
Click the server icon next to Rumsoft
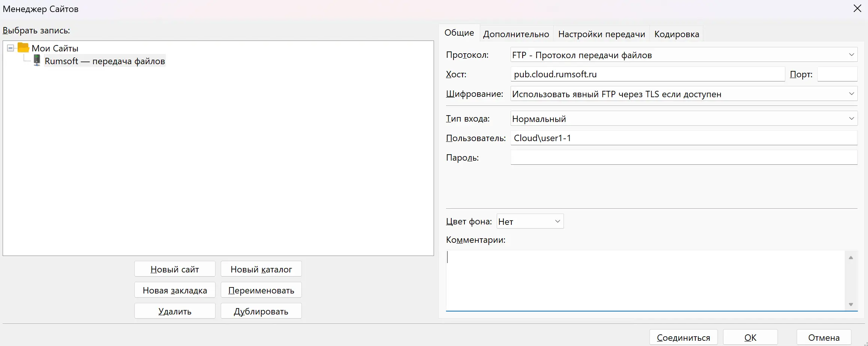37,60
